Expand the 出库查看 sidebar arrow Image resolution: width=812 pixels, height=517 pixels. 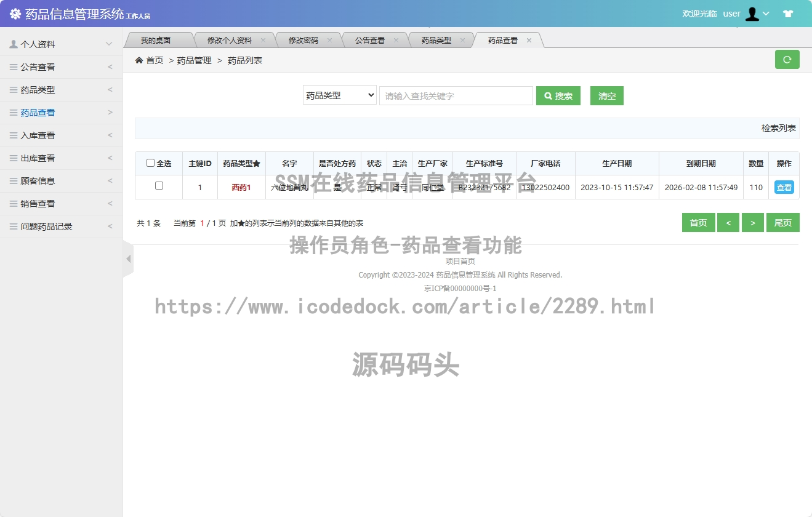(110, 158)
